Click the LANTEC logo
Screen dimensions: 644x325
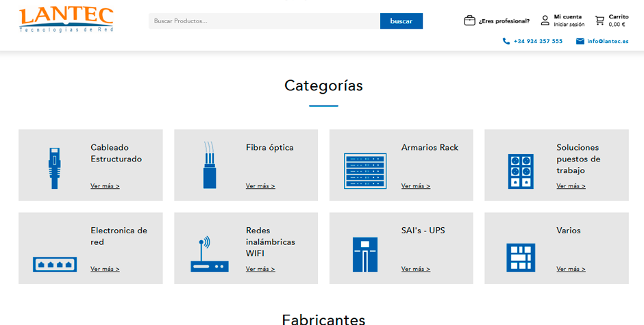(x=66, y=19)
